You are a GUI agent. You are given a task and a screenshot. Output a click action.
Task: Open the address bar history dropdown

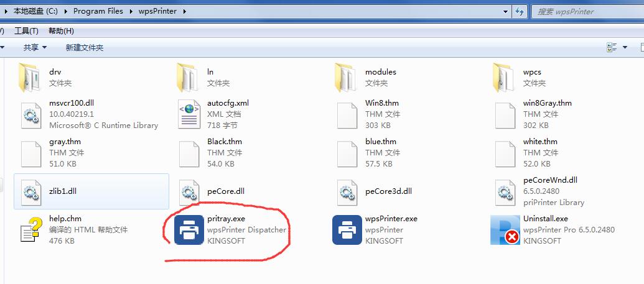click(504, 11)
